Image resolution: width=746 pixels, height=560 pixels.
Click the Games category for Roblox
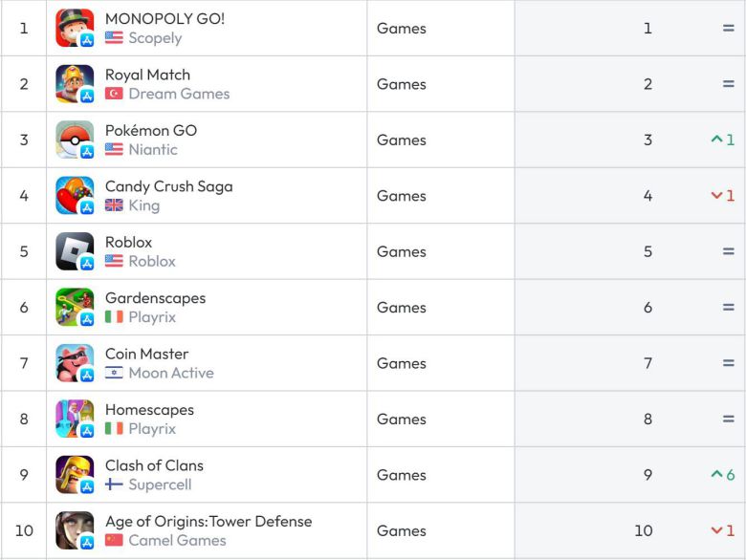(402, 251)
